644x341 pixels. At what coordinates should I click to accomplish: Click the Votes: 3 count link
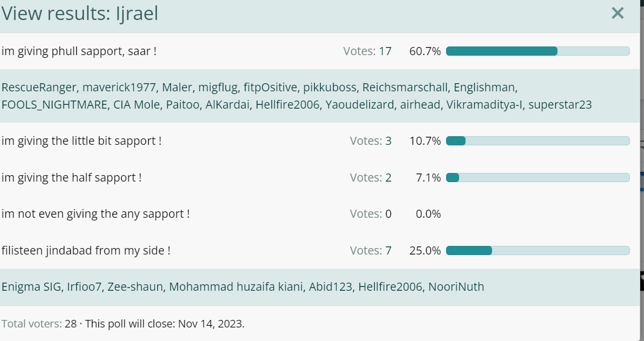370,141
